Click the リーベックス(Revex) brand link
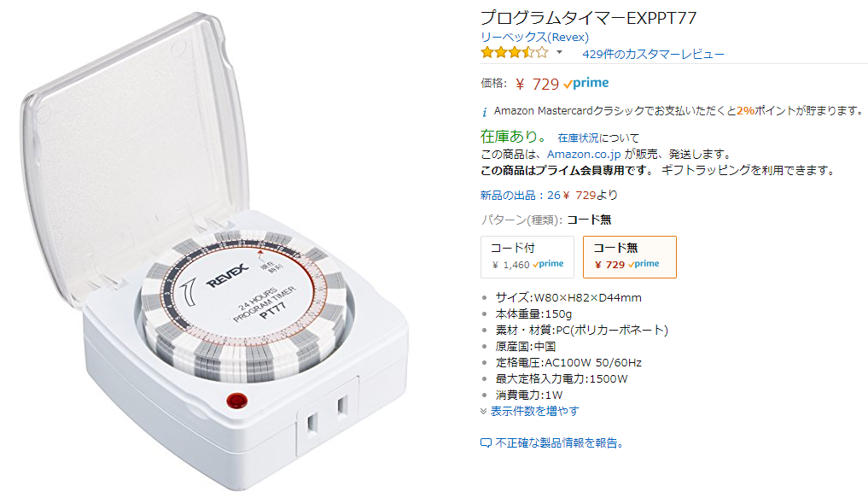This screenshot has height=498, width=868. click(x=534, y=37)
